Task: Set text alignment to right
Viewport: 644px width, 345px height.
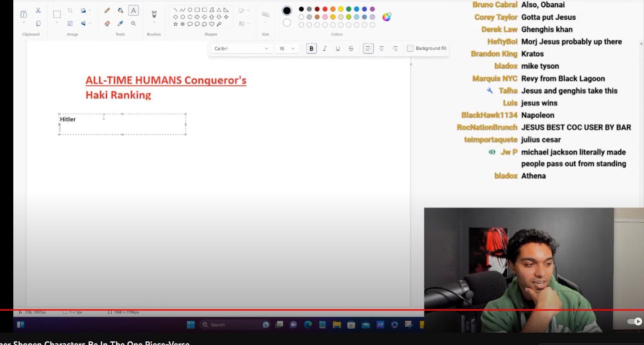Action: (x=395, y=48)
